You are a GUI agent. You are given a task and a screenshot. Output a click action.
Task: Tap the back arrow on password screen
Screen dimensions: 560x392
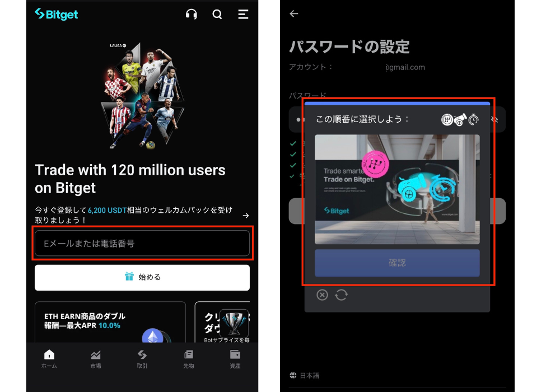(294, 14)
